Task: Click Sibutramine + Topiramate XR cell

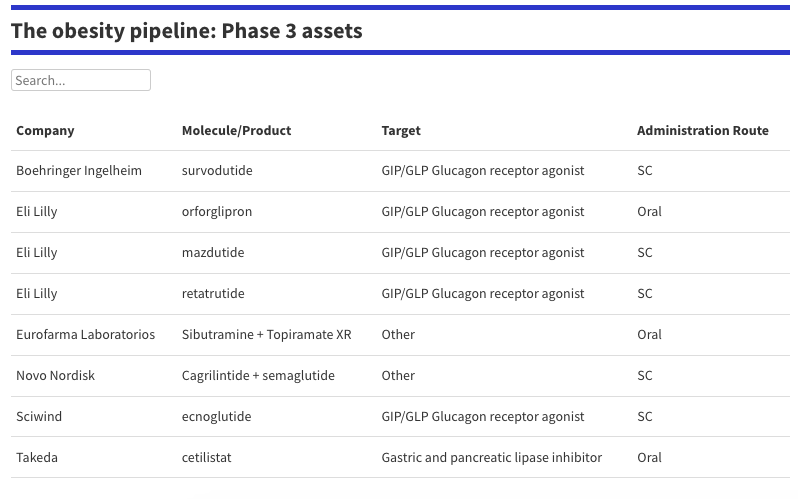Action: coord(266,335)
